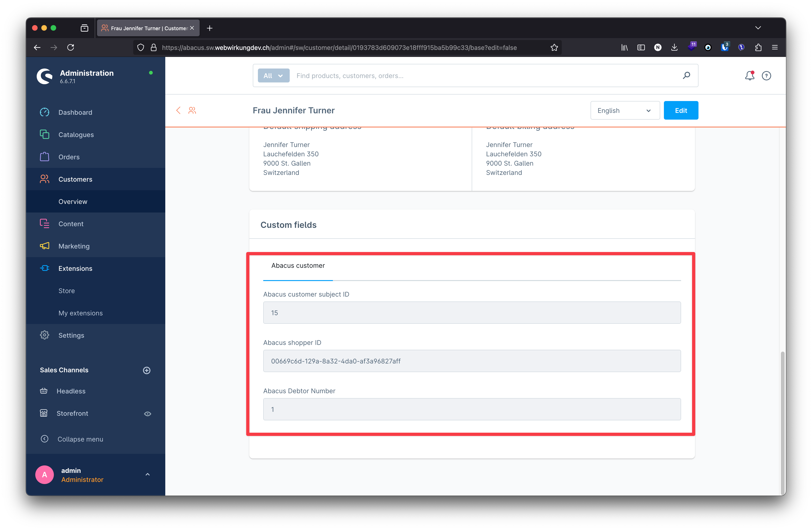
Task: Collapse the admin account chevron
Action: click(147, 474)
